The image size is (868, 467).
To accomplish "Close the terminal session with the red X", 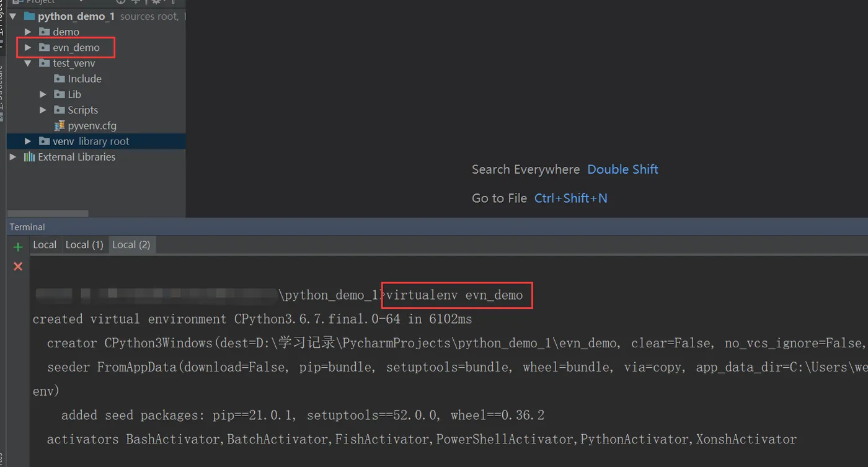I will pos(18,266).
